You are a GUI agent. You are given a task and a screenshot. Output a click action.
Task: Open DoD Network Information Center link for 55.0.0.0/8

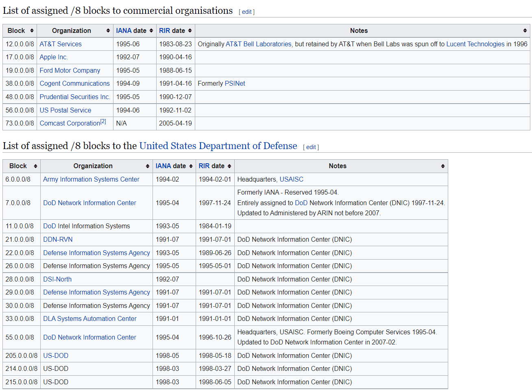89,338
